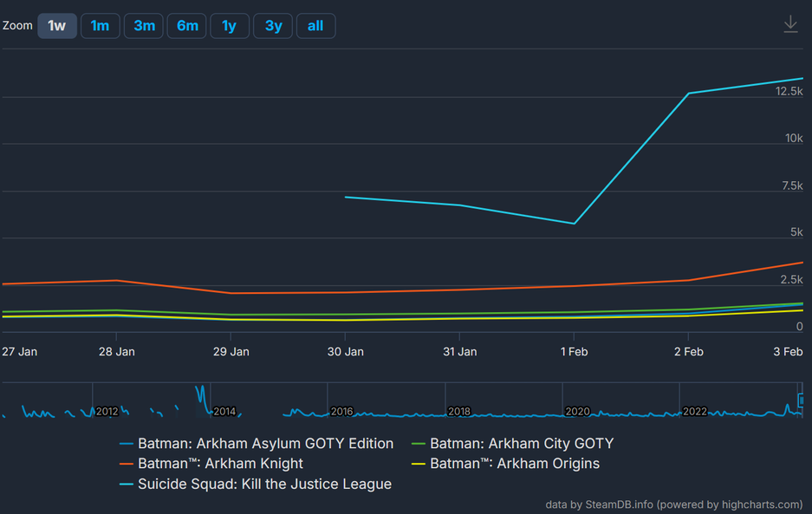Choose the 6m zoom option
812x514 pixels.
[187, 26]
